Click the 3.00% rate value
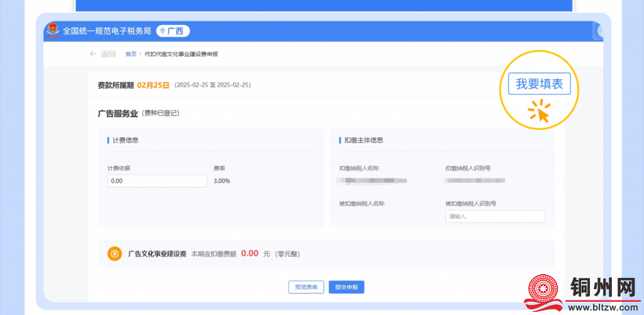 222,181
